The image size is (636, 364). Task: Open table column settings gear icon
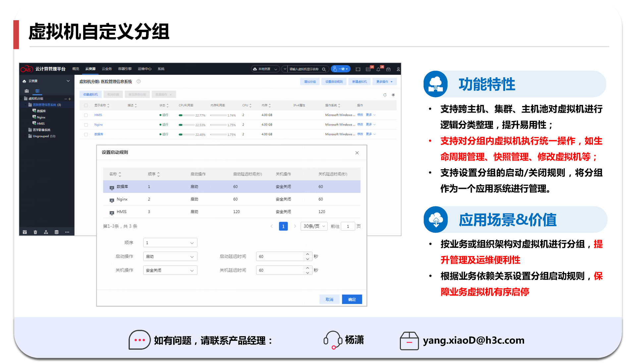click(393, 95)
